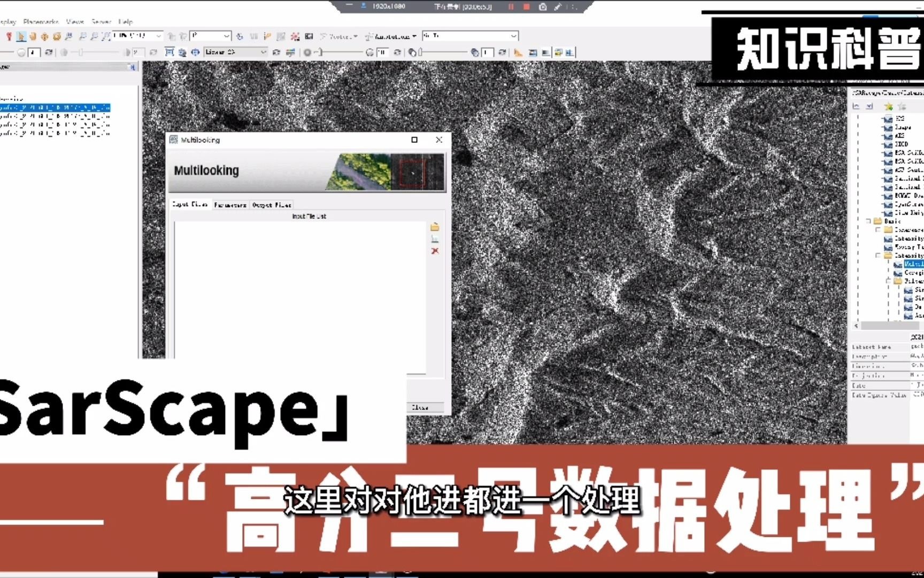The height and width of the screenshot is (578, 924).
Task: Click the yellow favorites star in Toolbox
Action: point(889,107)
